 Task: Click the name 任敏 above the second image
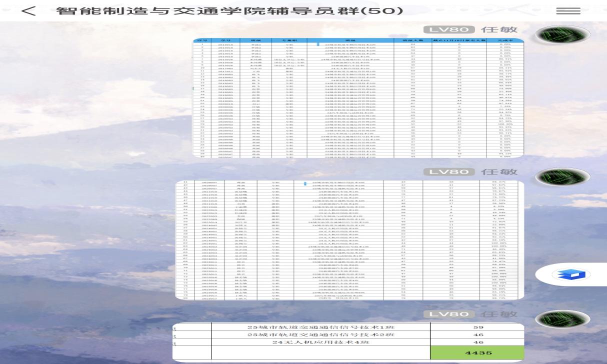click(498, 172)
